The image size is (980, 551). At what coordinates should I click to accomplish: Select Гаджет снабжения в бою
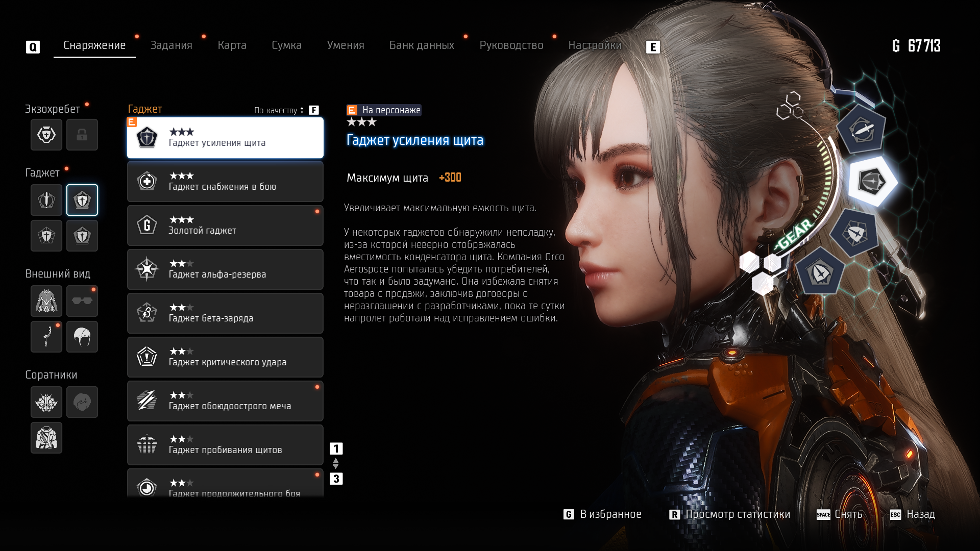point(225,182)
